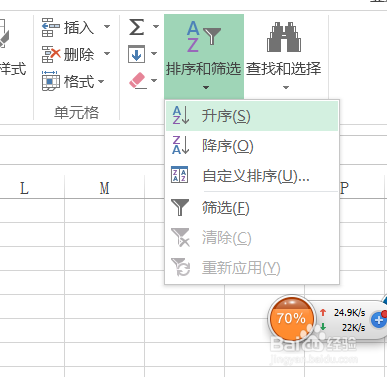Click the 格式 Format label
The image size is (387, 377).
pos(79,81)
